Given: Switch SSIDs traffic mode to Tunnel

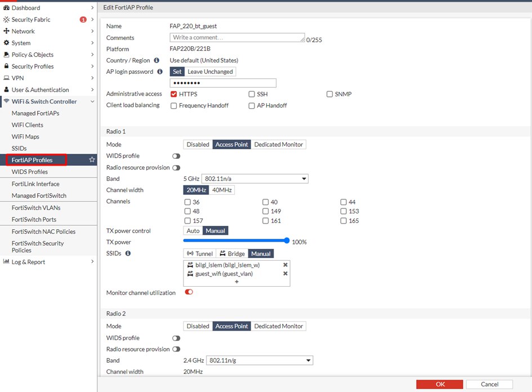Looking at the screenshot, I should click(199, 253).
